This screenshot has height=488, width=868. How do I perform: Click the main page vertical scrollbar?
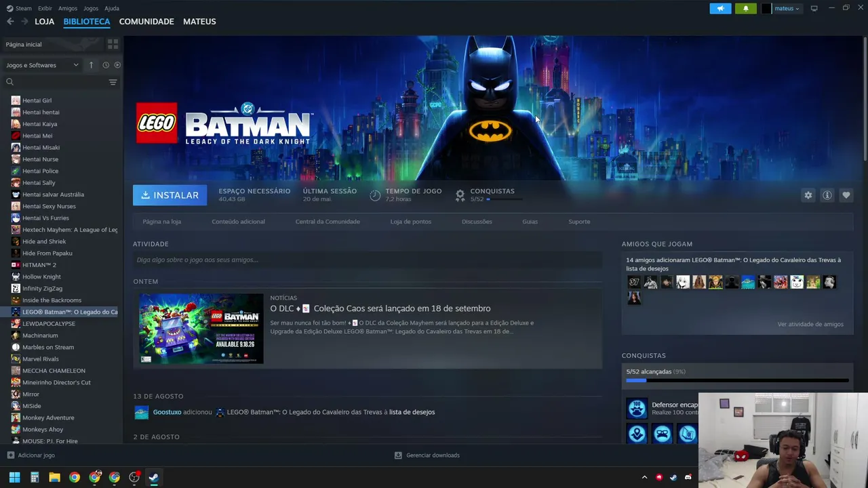tap(865, 98)
